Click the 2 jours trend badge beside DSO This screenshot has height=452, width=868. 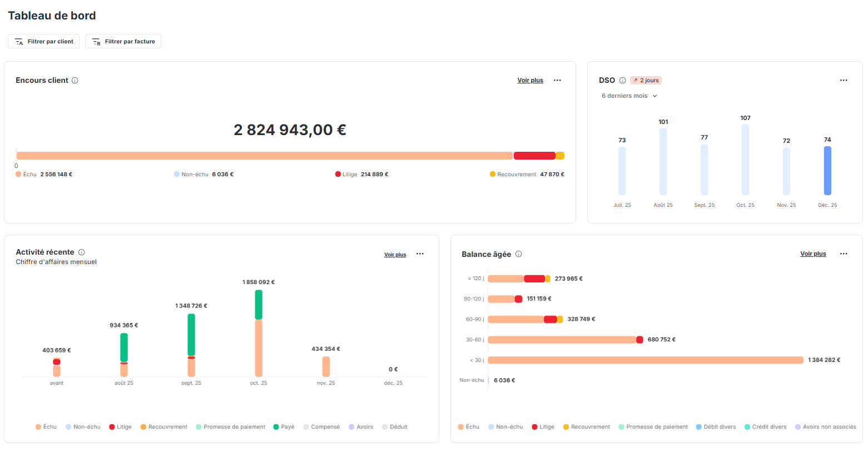(645, 80)
